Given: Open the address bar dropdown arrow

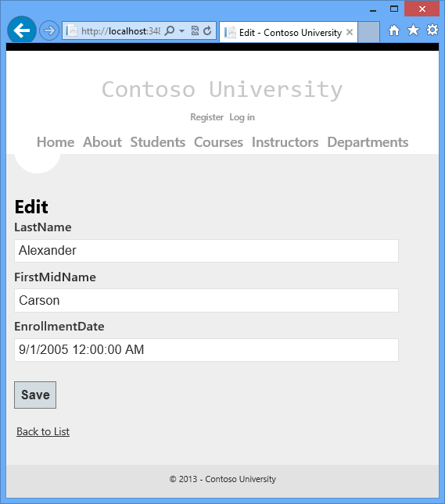Looking at the screenshot, I should (181, 31).
